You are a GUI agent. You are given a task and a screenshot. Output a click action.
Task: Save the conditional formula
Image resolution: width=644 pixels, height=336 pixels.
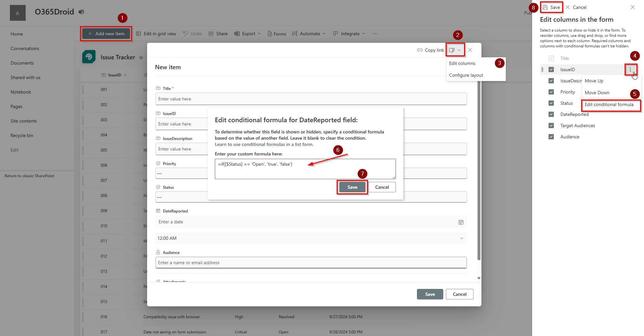pyautogui.click(x=352, y=187)
